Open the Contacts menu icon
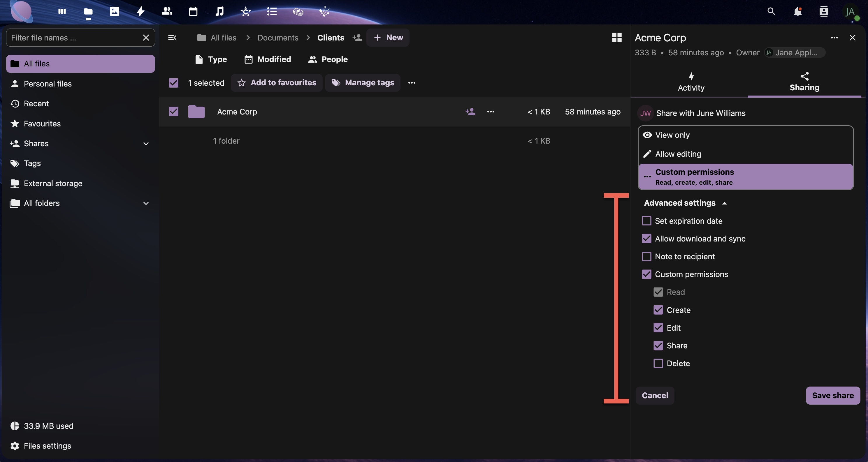This screenshot has height=462, width=868. (x=823, y=11)
